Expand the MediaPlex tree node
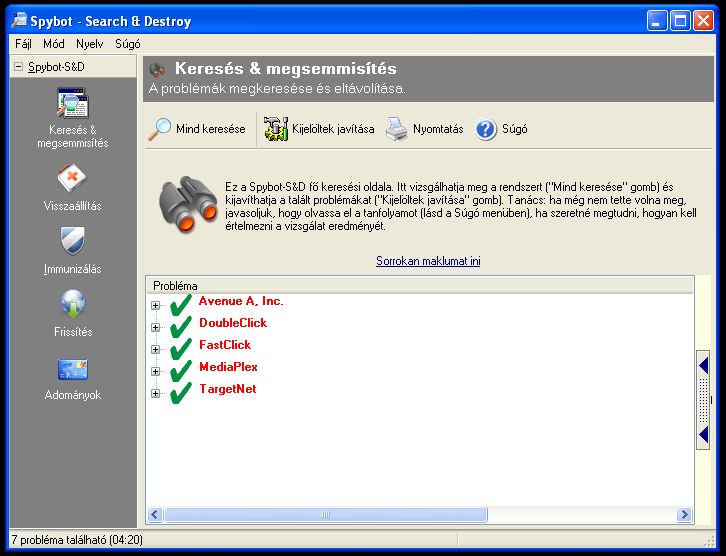 point(156,371)
